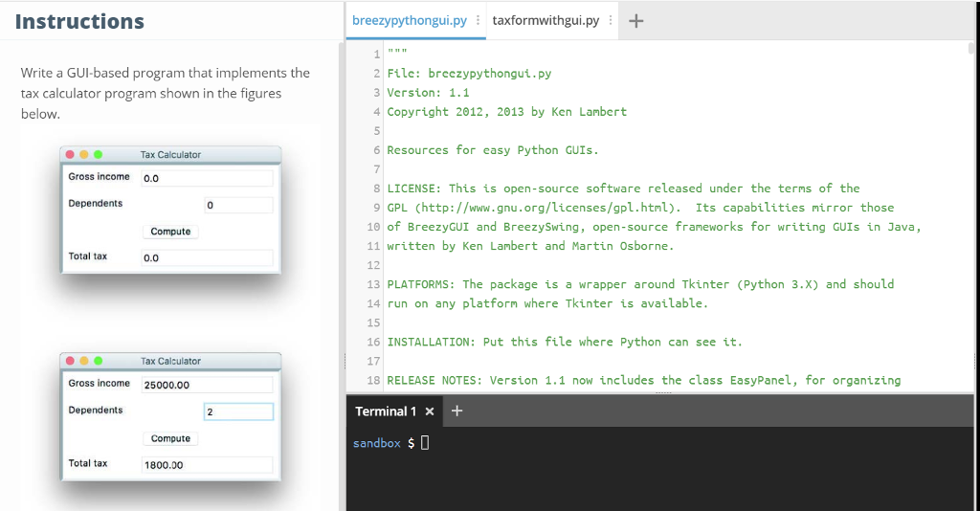The height and width of the screenshot is (511, 980).
Task: Click line number 8 in editor gutter
Action: (x=377, y=189)
